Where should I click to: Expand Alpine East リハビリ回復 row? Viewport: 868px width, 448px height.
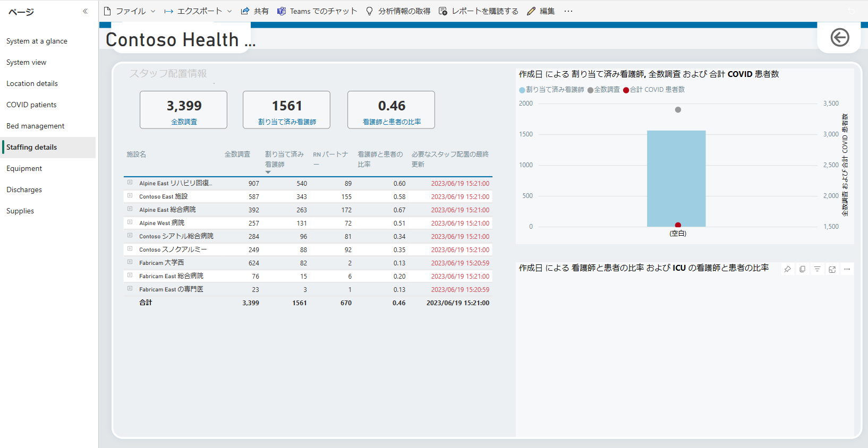coord(130,182)
